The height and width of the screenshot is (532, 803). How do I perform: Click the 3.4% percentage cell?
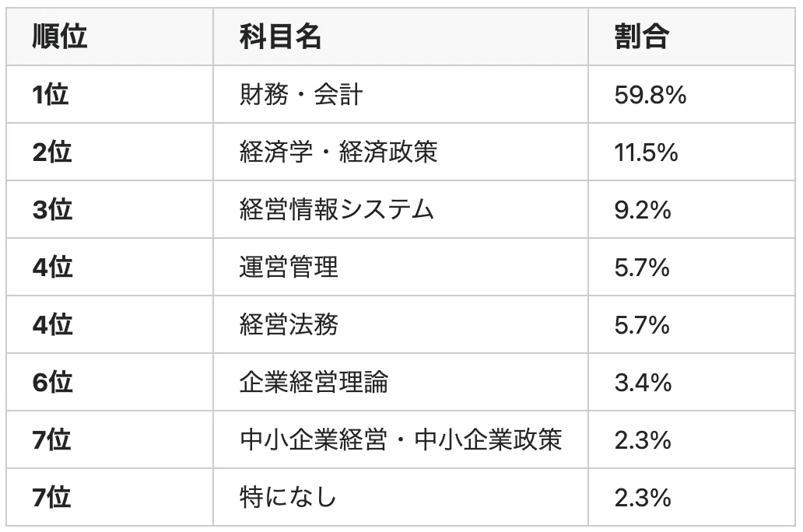point(692,382)
